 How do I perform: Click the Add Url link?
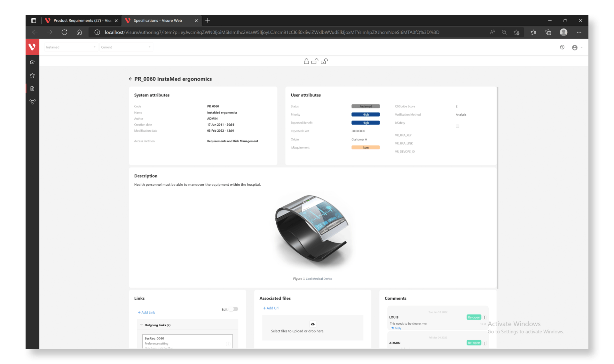tap(271, 308)
